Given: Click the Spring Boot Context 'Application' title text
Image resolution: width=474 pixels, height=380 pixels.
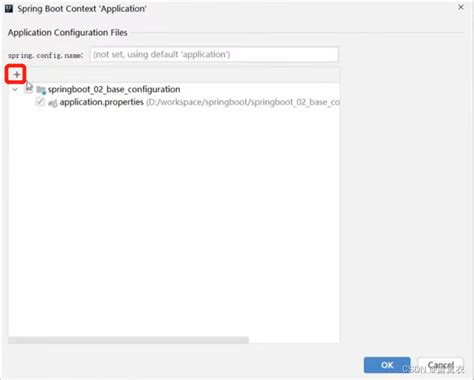Looking at the screenshot, I should pos(82,9).
